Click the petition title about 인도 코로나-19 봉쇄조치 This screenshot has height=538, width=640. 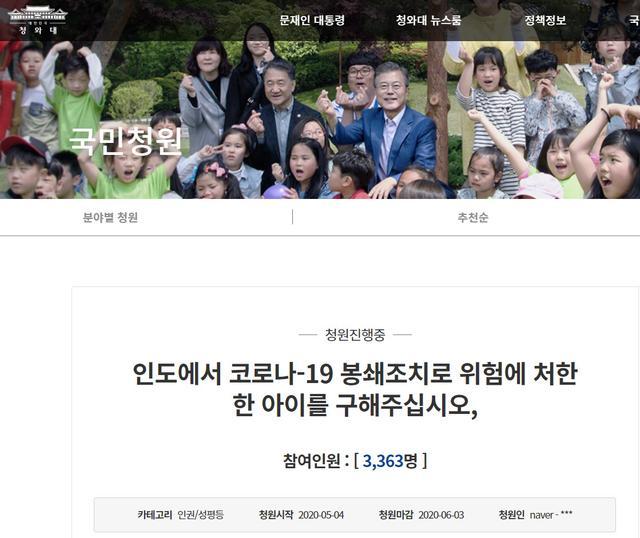pyautogui.click(x=355, y=390)
